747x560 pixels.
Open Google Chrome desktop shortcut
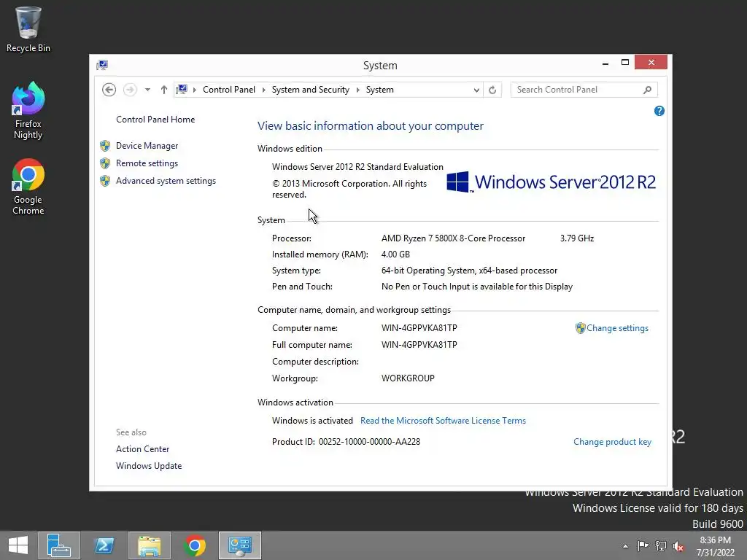point(28,187)
